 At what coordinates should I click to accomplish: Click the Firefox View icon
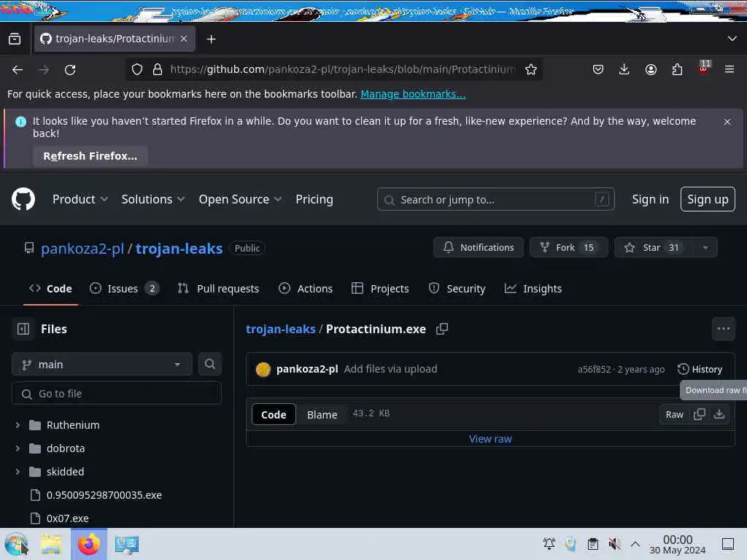(x=15, y=39)
